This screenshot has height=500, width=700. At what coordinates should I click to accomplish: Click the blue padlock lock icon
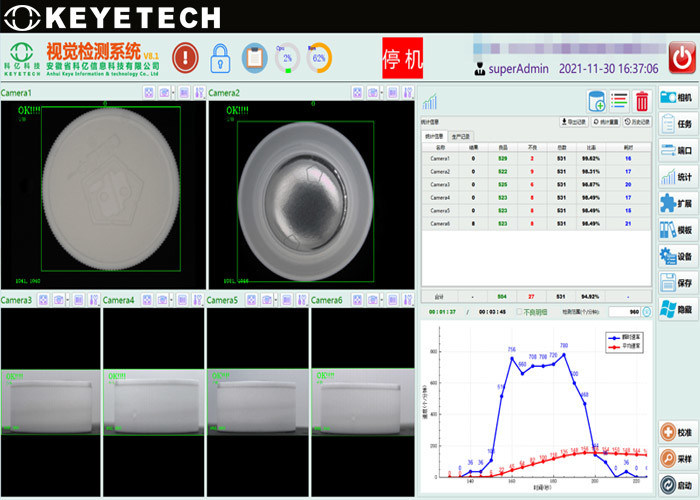click(x=220, y=57)
